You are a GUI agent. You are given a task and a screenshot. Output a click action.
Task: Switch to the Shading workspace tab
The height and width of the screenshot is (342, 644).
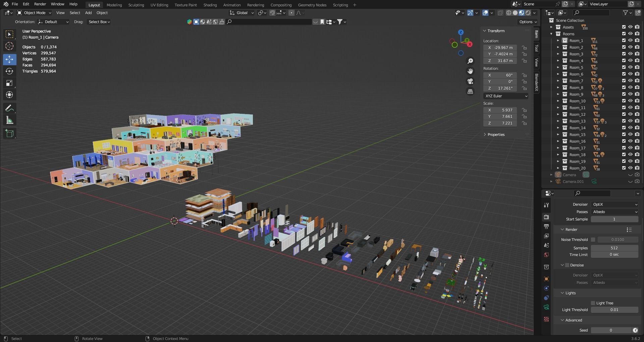[x=210, y=5]
